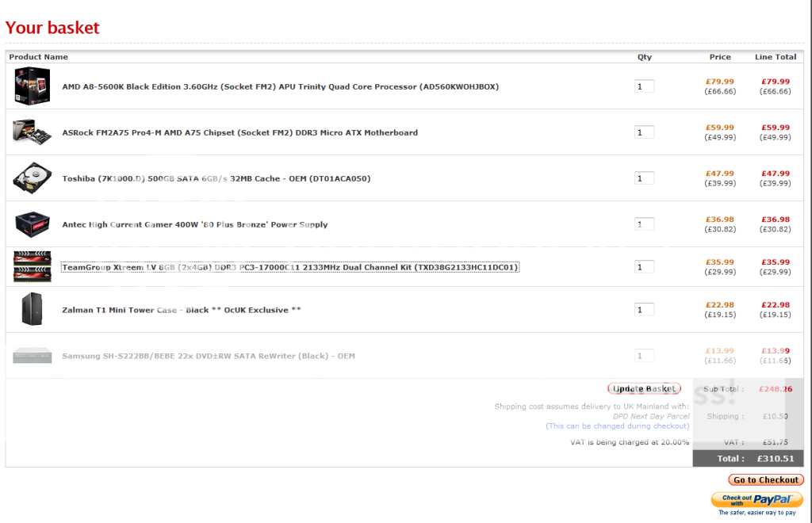Click the £36.98 line total of Antec PSU
Viewport: 812px width, 523px height.
(x=776, y=220)
